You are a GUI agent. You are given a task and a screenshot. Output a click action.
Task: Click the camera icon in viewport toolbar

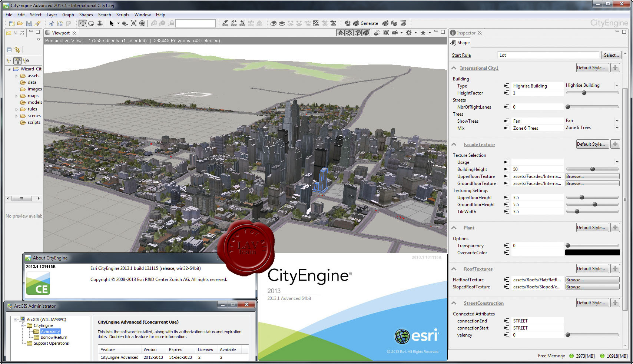tap(395, 33)
